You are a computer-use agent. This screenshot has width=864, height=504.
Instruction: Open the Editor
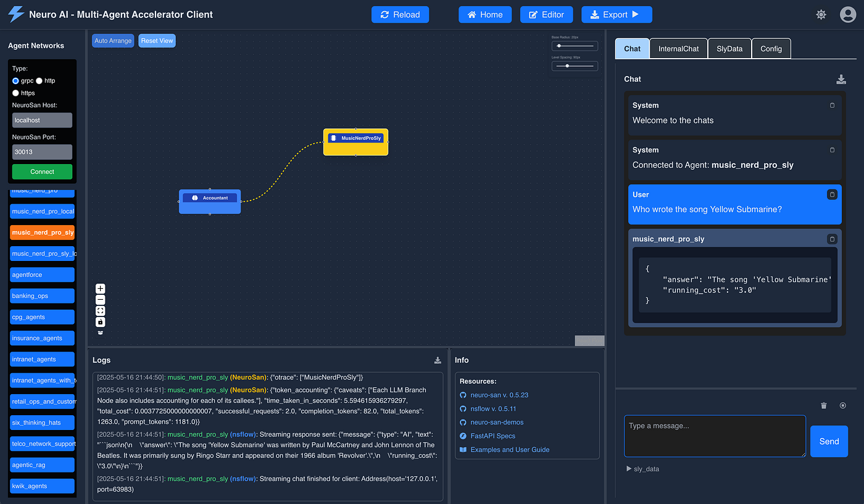pyautogui.click(x=546, y=15)
